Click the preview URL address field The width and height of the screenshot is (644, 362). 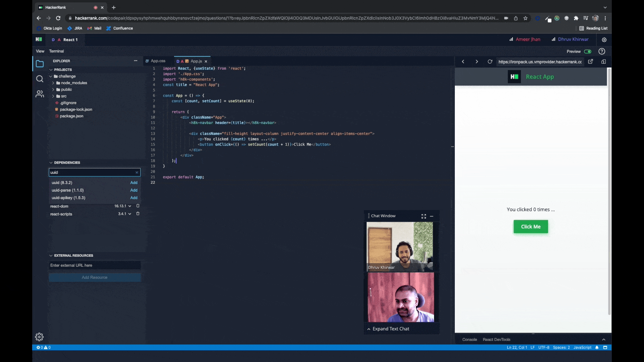click(x=540, y=62)
